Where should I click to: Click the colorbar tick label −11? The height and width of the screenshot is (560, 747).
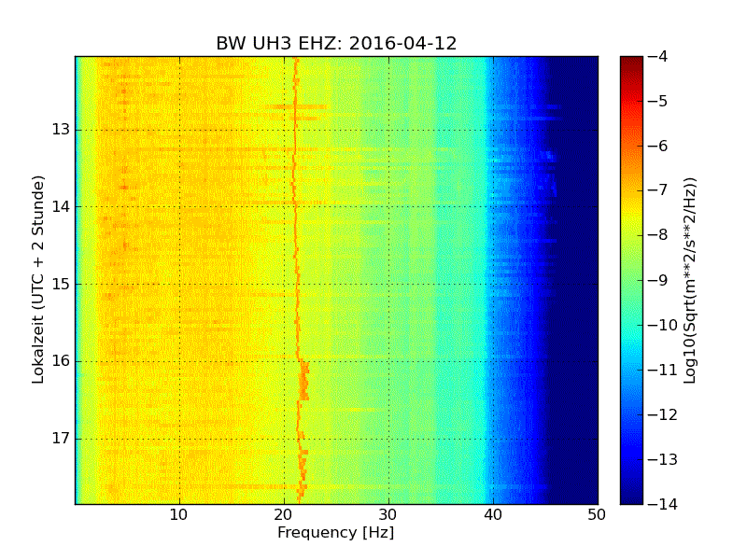point(663,370)
